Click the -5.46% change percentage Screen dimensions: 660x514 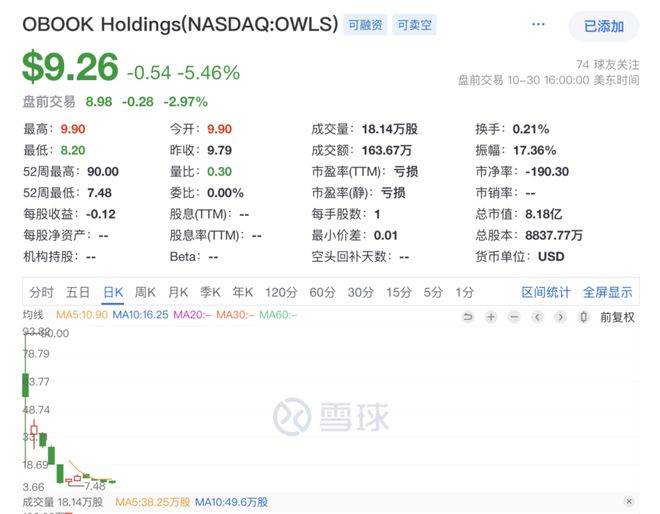point(209,73)
